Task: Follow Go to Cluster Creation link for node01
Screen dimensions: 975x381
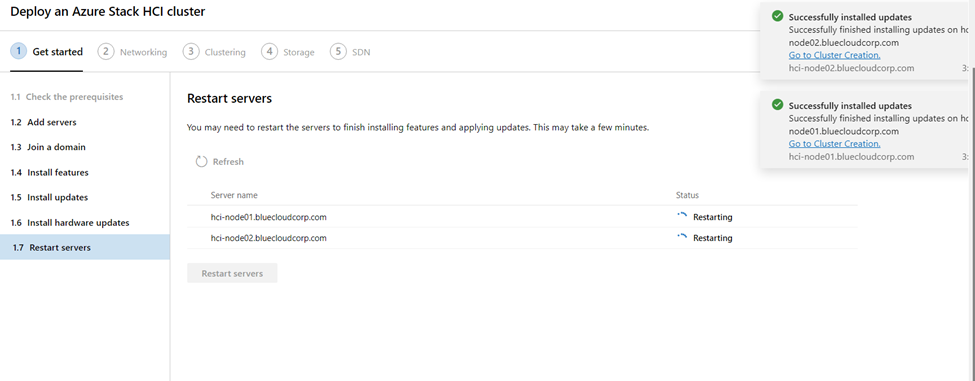Action: tap(834, 144)
